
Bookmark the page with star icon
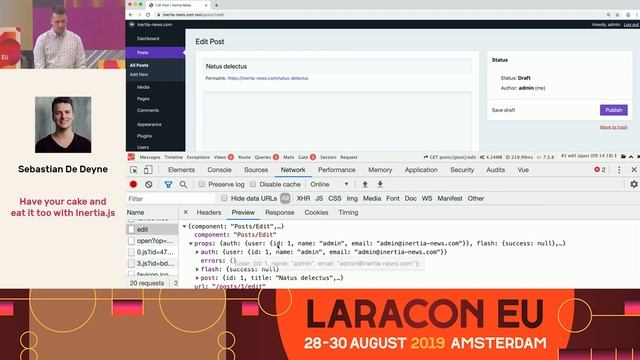pos(617,15)
